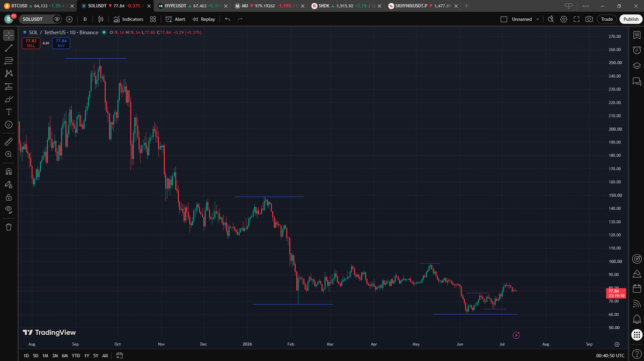This screenshot has height=361, width=644.
Task: Open the chats panel icon
Action: (x=636, y=82)
